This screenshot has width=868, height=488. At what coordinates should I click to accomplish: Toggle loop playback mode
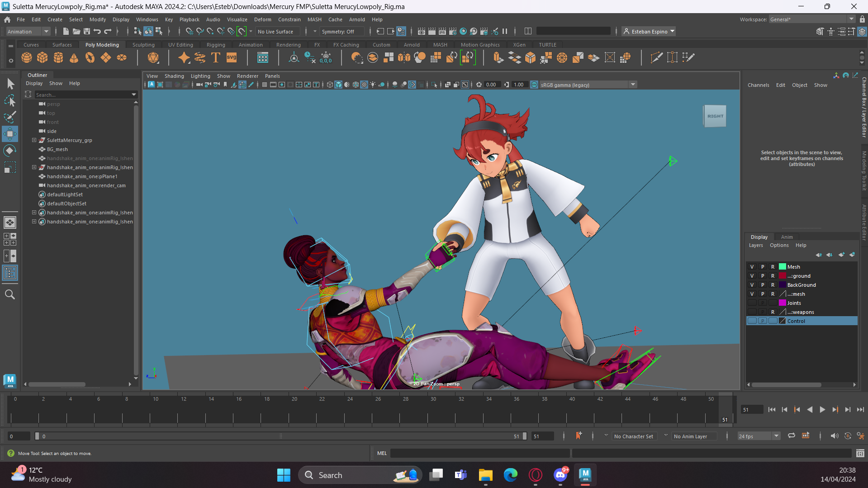tap(792, 436)
